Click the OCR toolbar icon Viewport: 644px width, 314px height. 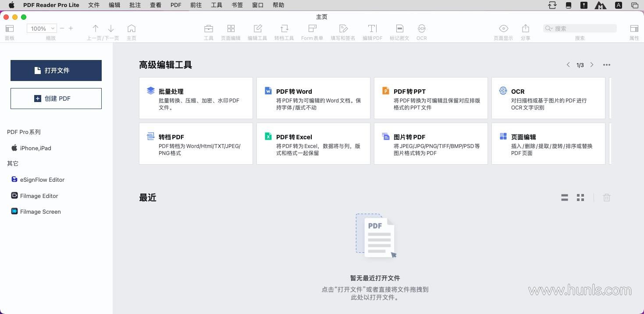(x=422, y=28)
